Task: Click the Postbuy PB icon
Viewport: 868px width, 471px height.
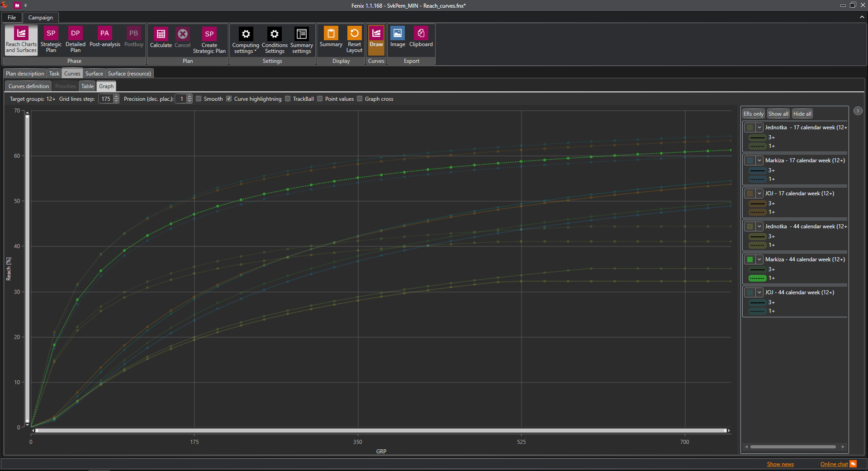Action: (x=133, y=33)
